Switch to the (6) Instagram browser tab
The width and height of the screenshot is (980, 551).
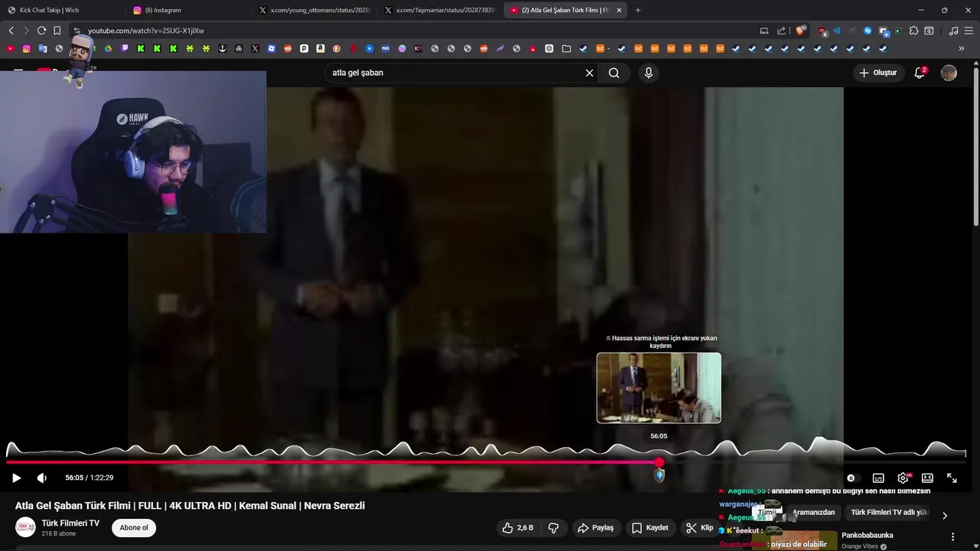click(188, 10)
